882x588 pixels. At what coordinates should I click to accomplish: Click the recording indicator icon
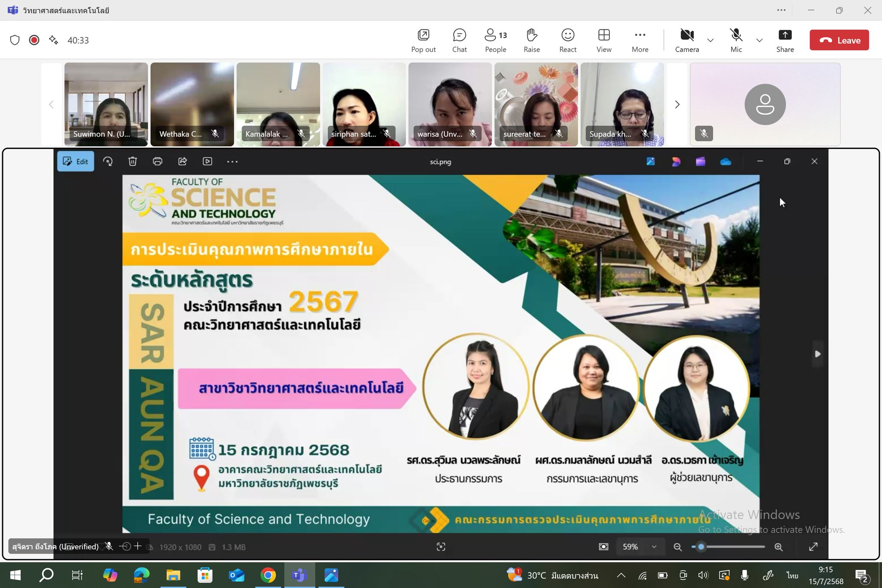pos(34,40)
